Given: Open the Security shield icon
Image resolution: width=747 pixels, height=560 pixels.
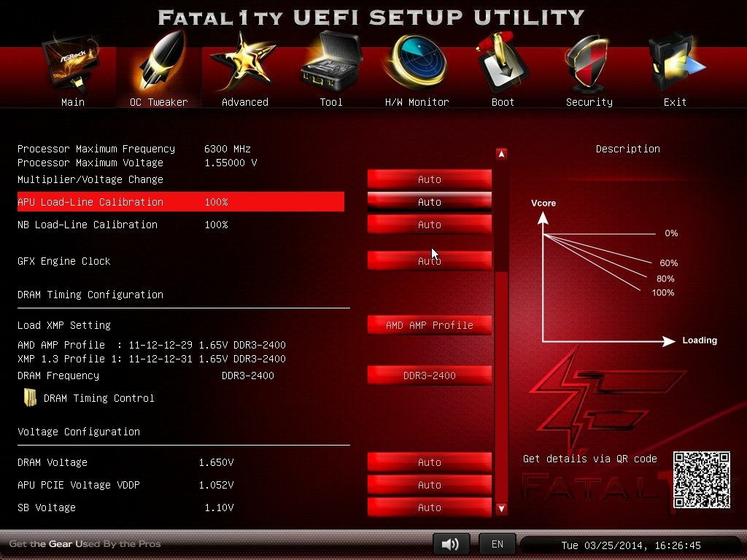Looking at the screenshot, I should pyautogui.click(x=588, y=63).
